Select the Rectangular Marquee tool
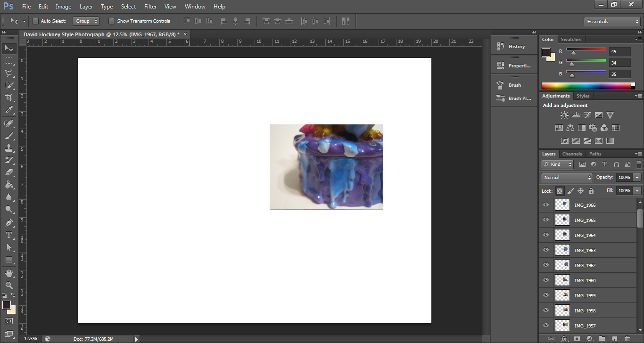 tap(9, 61)
